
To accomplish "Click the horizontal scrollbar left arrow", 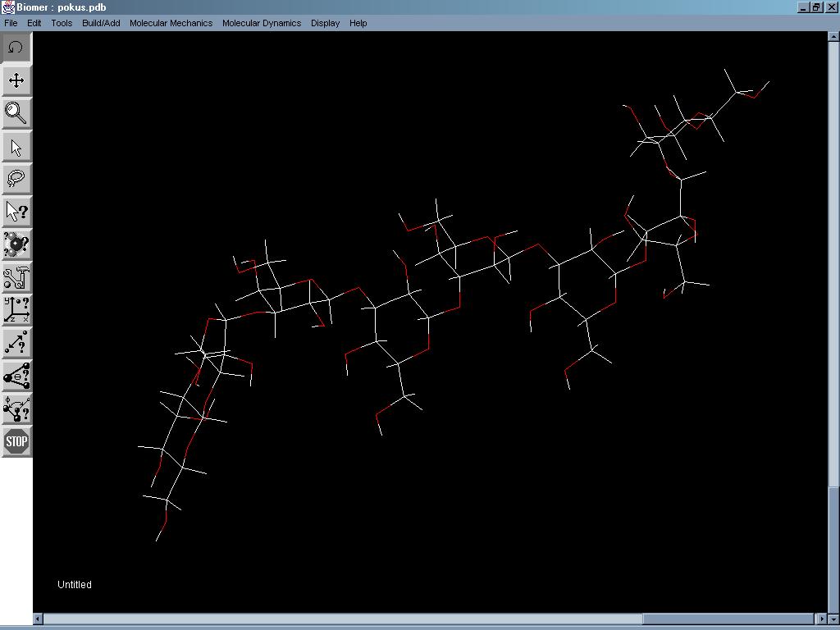I will pyautogui.click(x=38, y=619).
